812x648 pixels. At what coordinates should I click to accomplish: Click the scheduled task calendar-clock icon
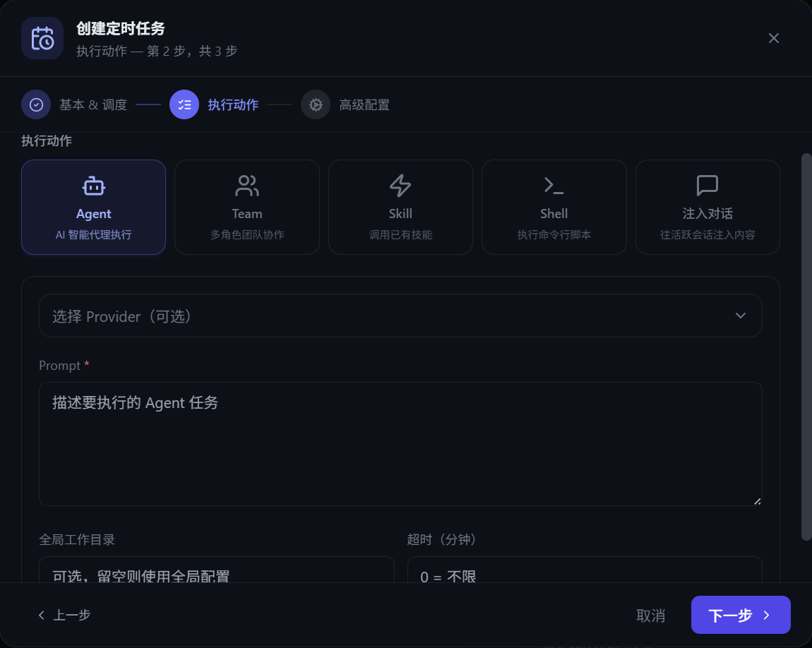pyautogui.click(x=42, y=38)
